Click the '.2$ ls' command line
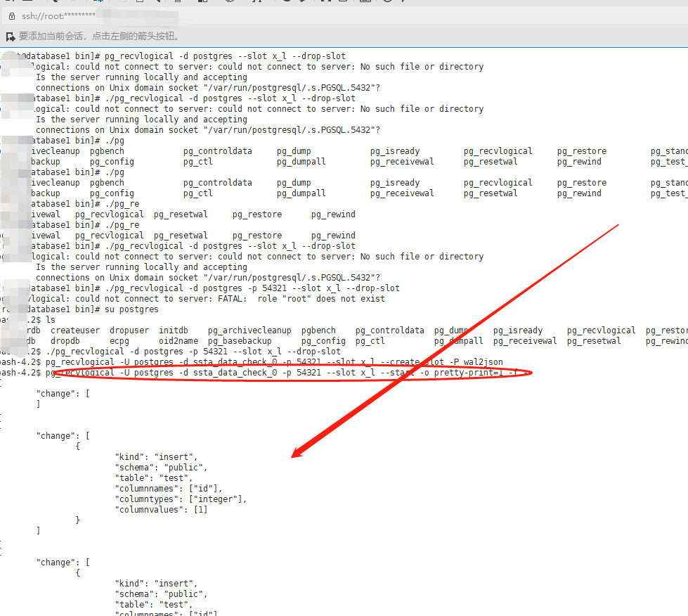Viewport: 688px width, 616px height. (x=41, y=320)
